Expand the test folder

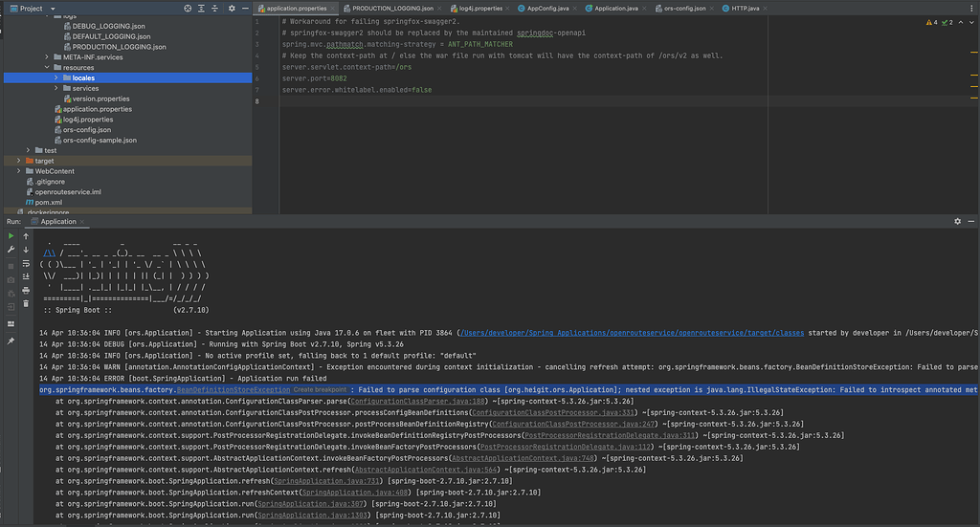[x=28, y=150]
